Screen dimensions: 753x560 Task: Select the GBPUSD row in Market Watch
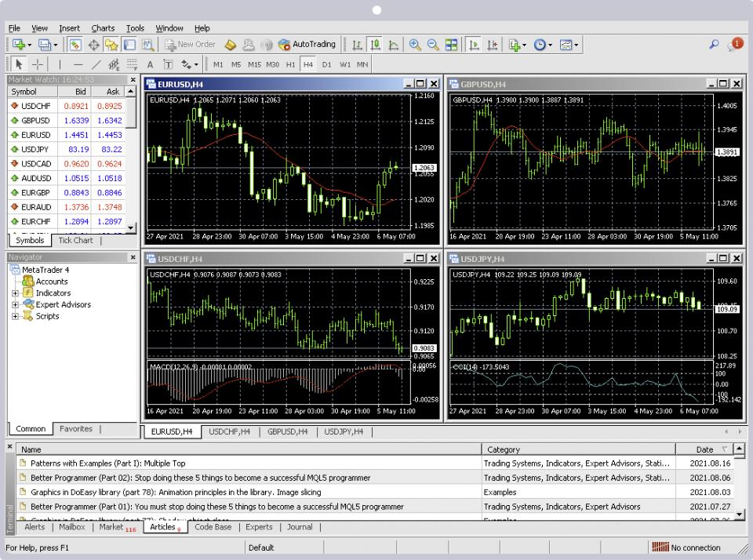tap(36, 121)
